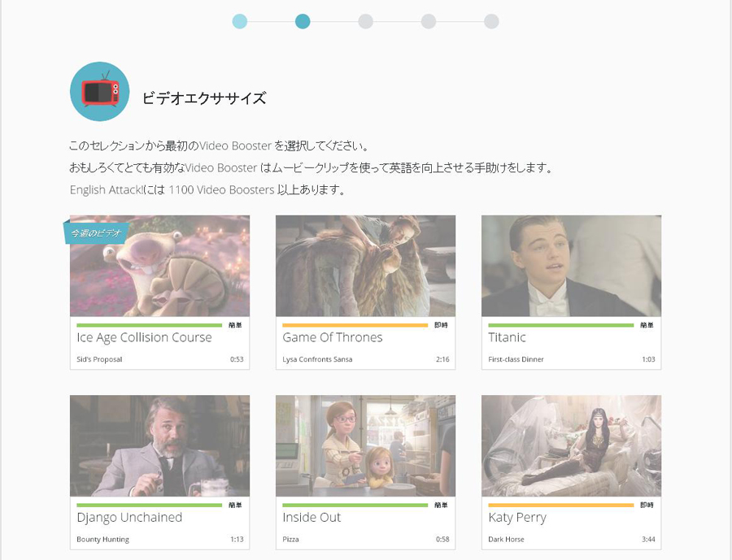Select the Inside Out Pizza thumbnail

365,445
